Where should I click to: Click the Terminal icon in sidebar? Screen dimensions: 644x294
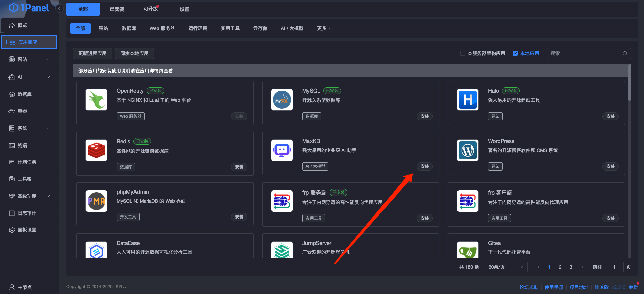[12, 145]
